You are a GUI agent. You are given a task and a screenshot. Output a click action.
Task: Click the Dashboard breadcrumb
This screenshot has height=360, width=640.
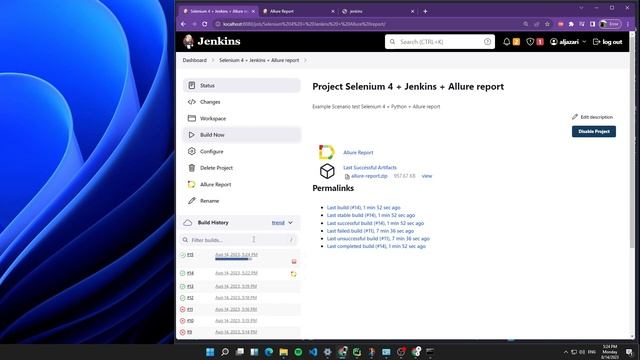(x=194, y=60)
